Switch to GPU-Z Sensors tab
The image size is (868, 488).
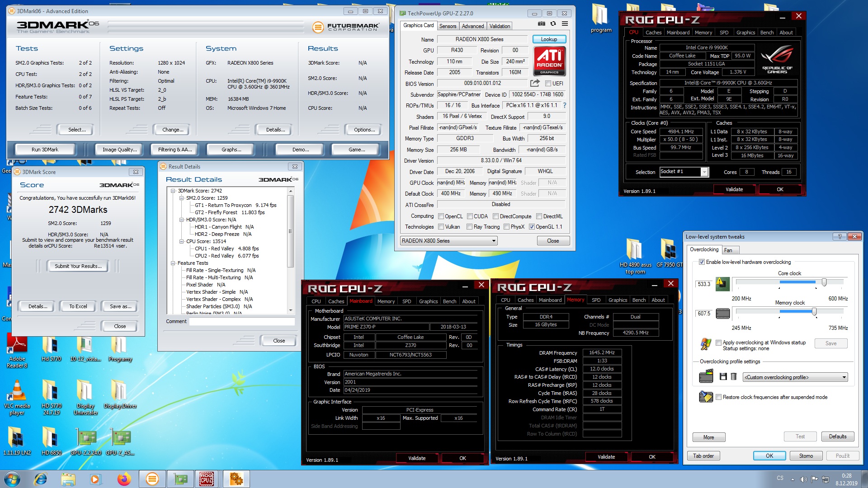pyautogui.click(x=448, y=26)
